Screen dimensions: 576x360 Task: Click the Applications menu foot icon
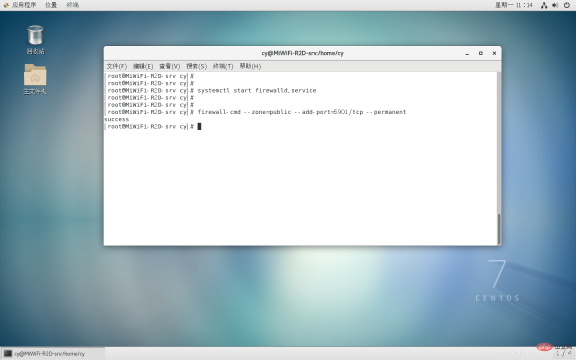click(x=6, y=5)
